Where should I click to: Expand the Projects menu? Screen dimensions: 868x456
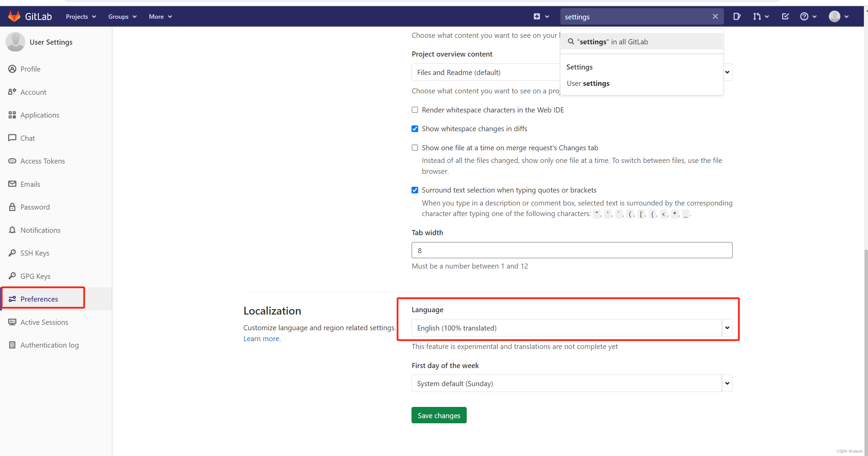click(81, 16)
